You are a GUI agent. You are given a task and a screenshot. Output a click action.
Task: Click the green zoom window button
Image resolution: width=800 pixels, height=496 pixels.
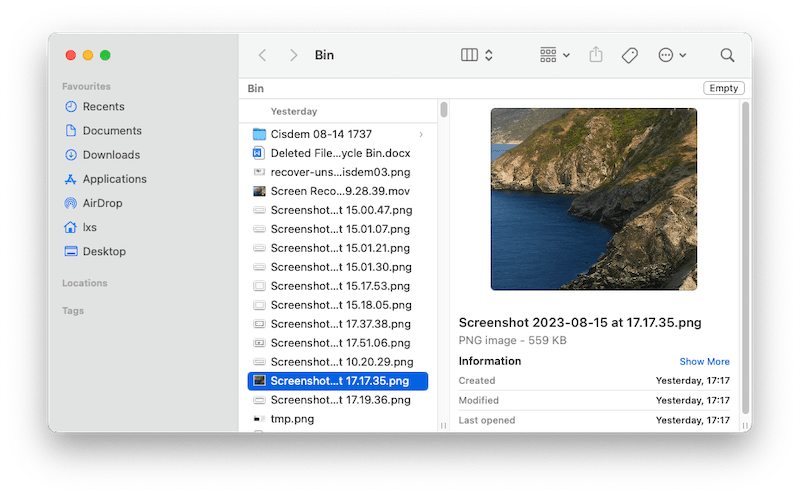point(105,55)
